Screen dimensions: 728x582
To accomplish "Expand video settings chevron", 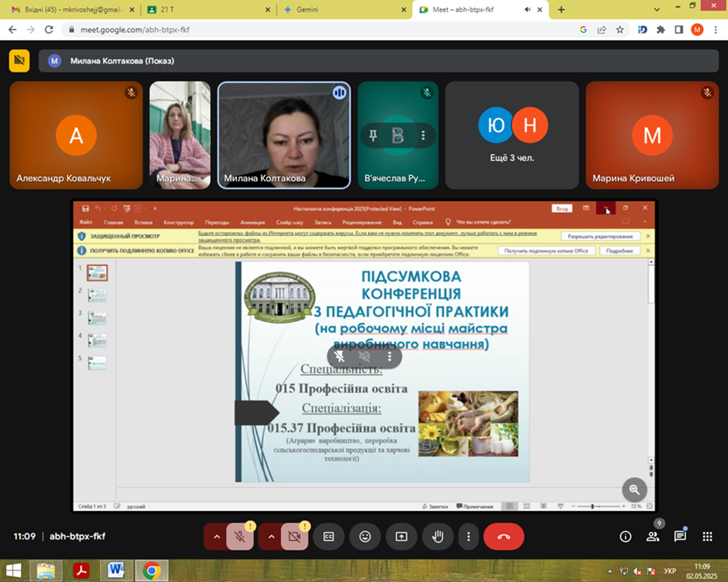I will (x=270, y=536).
